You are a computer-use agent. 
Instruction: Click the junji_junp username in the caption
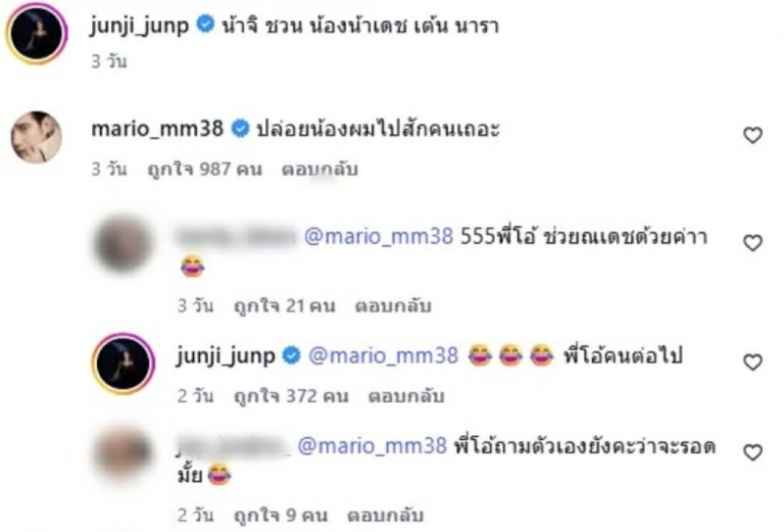tap(139, 25)
